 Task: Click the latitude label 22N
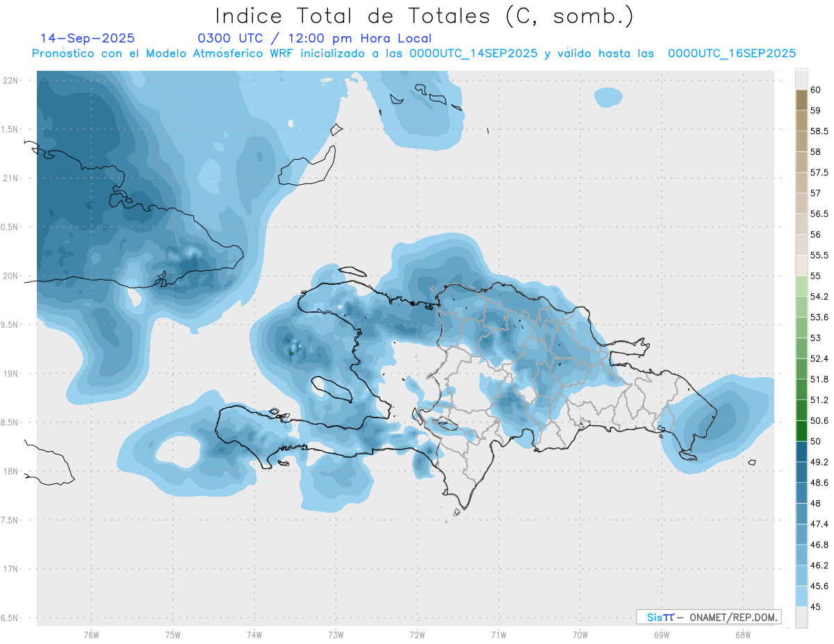pos(11,81)
